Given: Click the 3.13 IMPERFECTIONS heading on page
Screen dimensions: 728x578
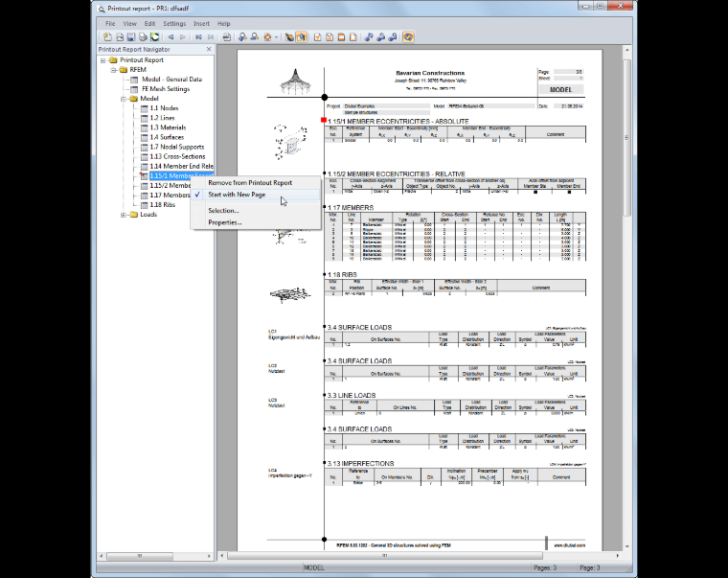Looking at the screenshot, I should pyautogui.click(x=360, y=464).
